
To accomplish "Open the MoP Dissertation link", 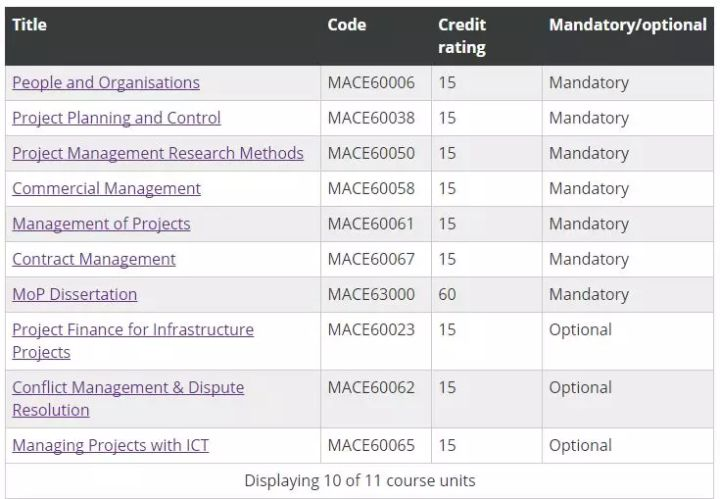I will [75, 294].
